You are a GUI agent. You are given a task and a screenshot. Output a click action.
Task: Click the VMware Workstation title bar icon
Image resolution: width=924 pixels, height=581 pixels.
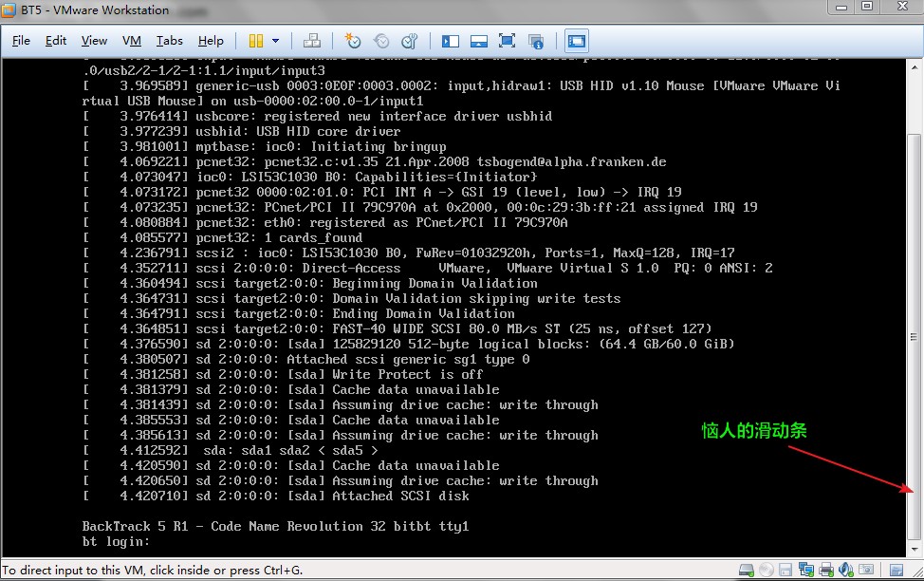pos(9,10)
